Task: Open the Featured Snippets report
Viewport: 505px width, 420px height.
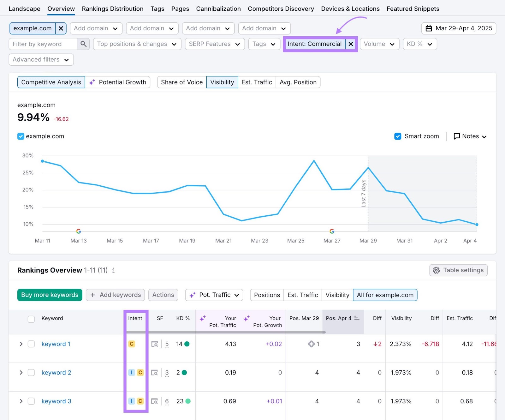Action: tap(413, 9)
